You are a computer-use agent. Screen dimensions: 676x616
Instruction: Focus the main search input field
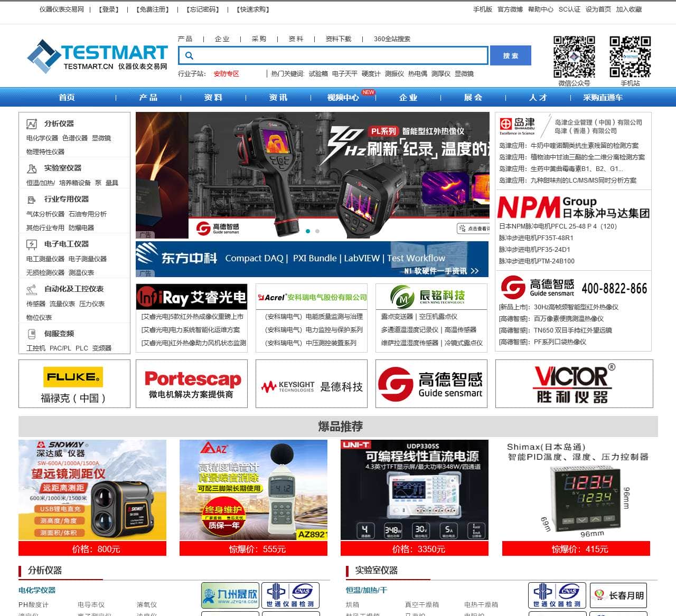point(333,55)
